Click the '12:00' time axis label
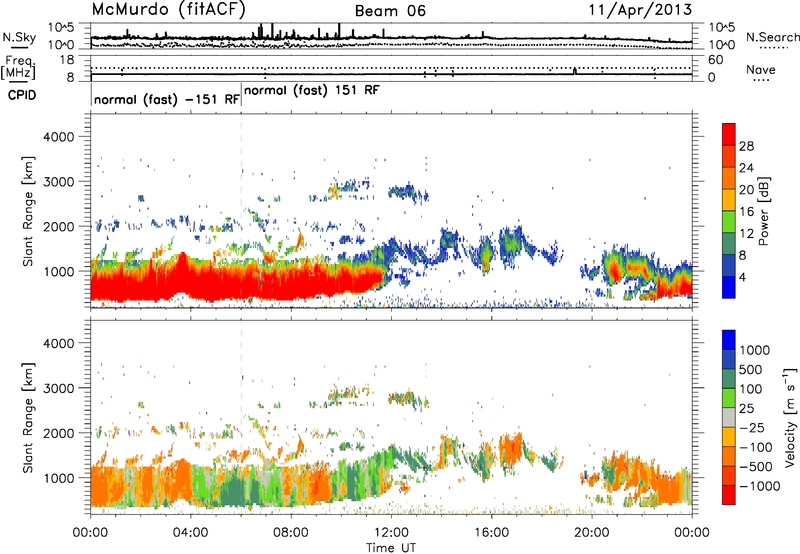 coord(391,533)
